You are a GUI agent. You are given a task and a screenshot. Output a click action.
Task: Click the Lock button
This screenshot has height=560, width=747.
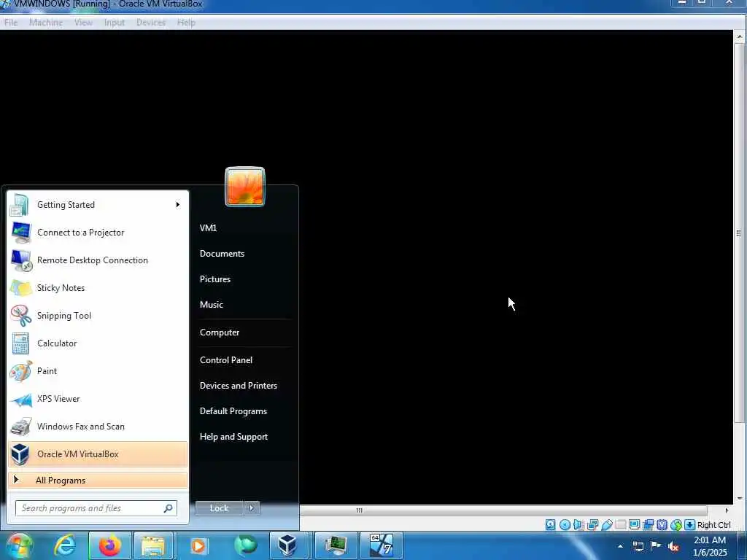pyautogui.click(x=220, y=508)
